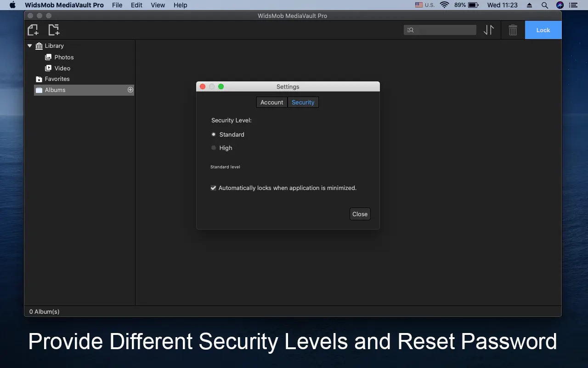Viewport: 588px width, 368px height.
Task: Click the Standard level description text
Action: pos(225,167)
